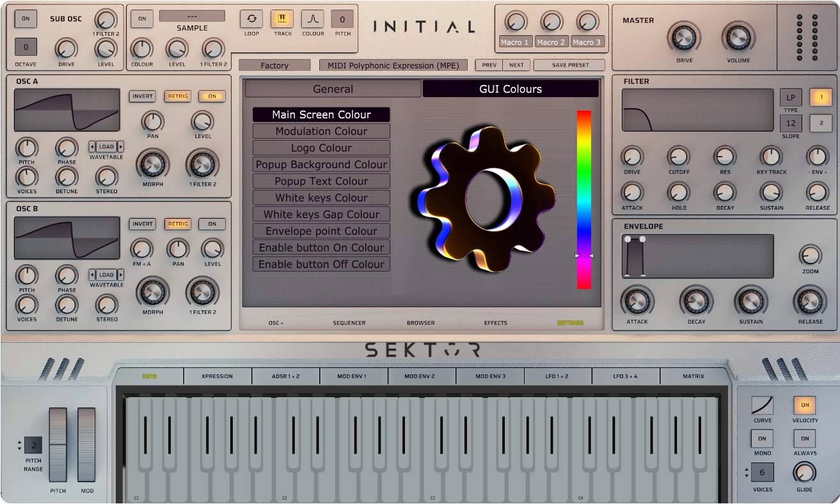Open the Matrix tab
The image size is (840, 504).
(x=693, y=376)
